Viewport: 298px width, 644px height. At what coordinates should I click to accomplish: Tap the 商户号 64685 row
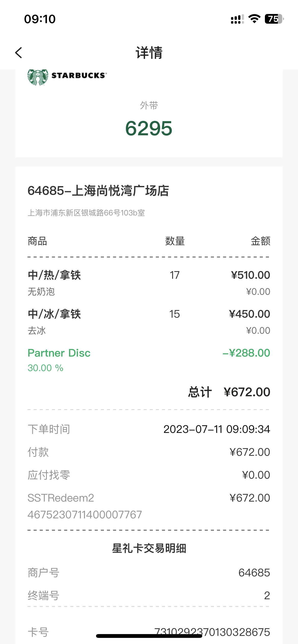(x=149, y=573)
